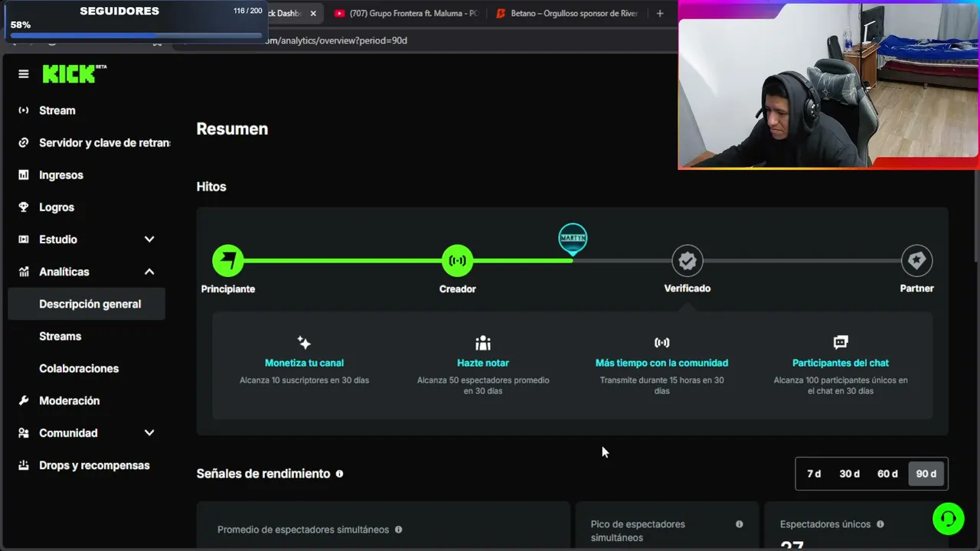Switch to the Grupo Frontera YouTube tab
The height and width of the screenshot is (551, 980).
(x=406, y=13)
